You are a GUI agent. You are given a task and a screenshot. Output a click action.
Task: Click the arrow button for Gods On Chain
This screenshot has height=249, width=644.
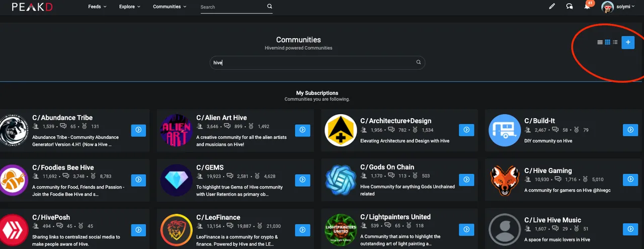click(x=466, y=180)
